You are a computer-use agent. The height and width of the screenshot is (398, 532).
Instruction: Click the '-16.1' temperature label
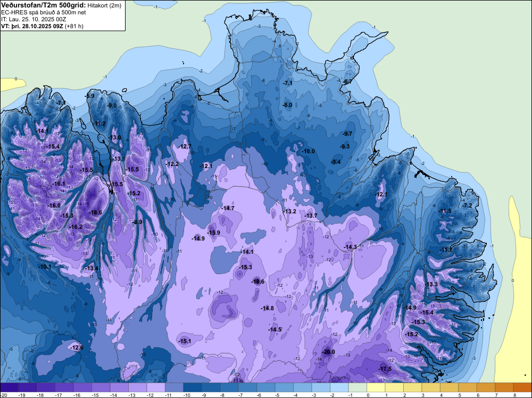point(59,184)
